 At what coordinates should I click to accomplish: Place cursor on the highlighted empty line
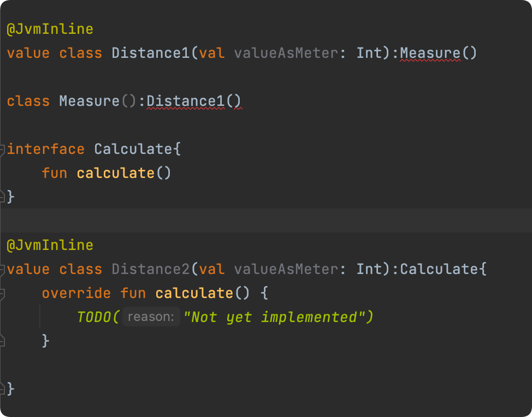click(266, 221)
